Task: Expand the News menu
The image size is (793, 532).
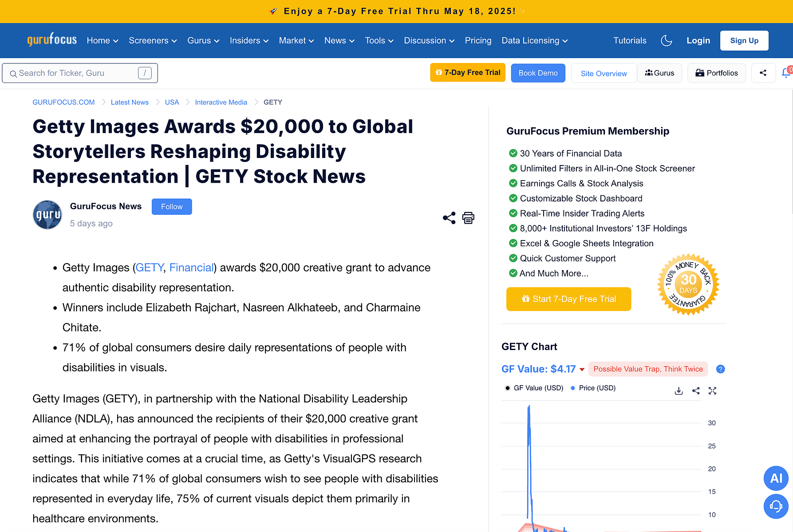Action: click(339, 40)
